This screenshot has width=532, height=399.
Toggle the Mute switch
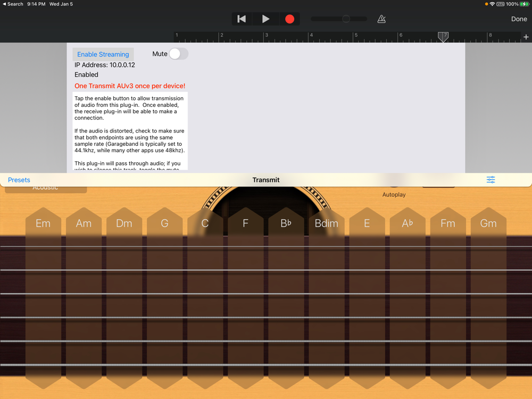[178, 54]
